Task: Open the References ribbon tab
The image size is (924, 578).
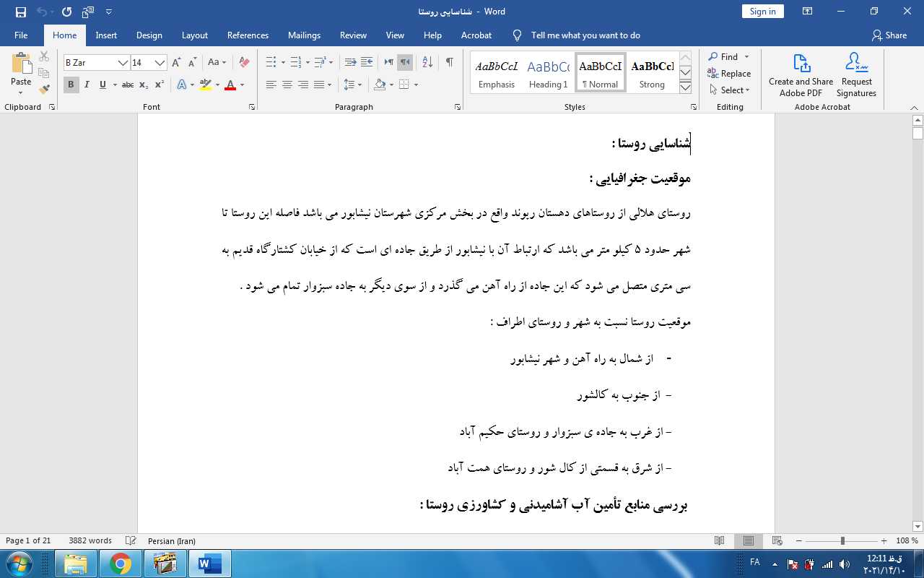Action: click(248, 35)
